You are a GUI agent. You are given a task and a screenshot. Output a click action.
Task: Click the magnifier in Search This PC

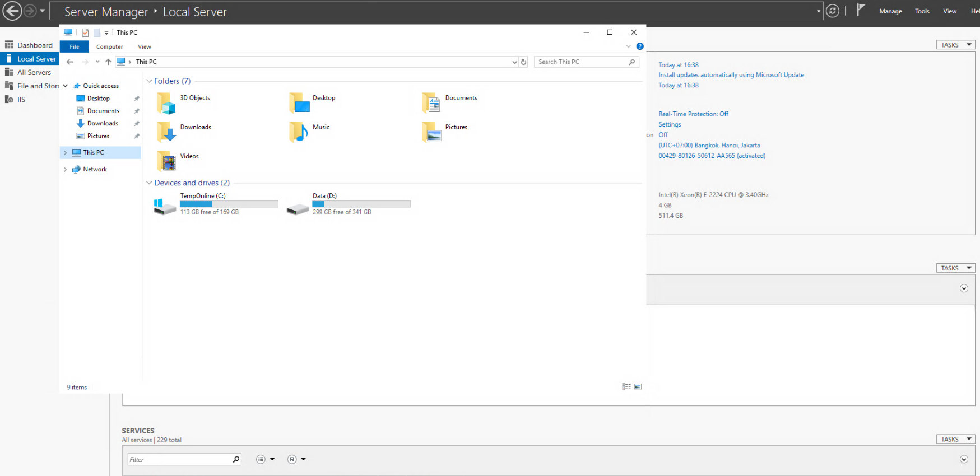point(632,62)
